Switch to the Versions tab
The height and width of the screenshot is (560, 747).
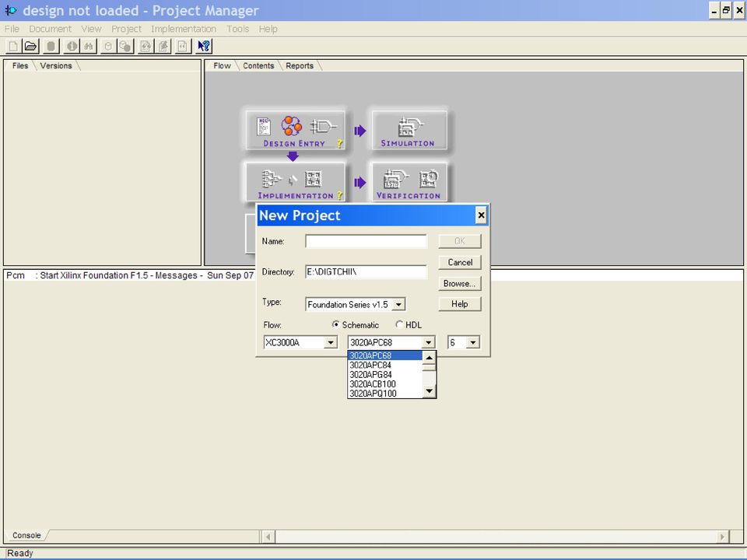[x=56, y=65]
